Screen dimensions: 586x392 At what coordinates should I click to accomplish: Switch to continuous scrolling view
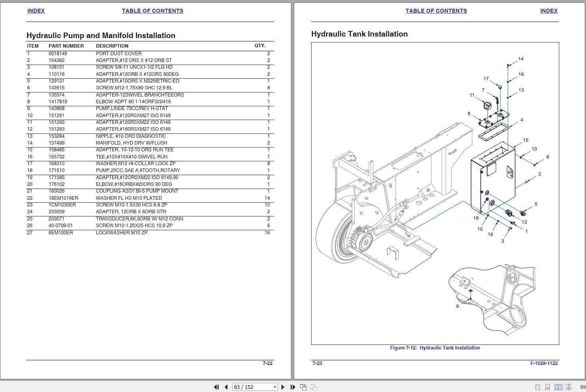[x=547, y=387]
